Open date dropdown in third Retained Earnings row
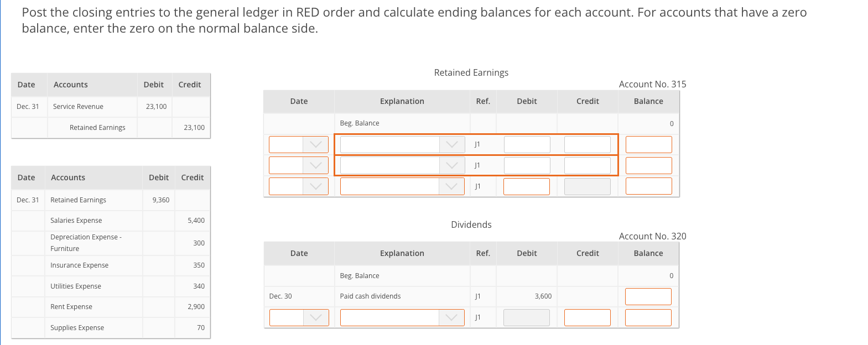 point(299,186)
